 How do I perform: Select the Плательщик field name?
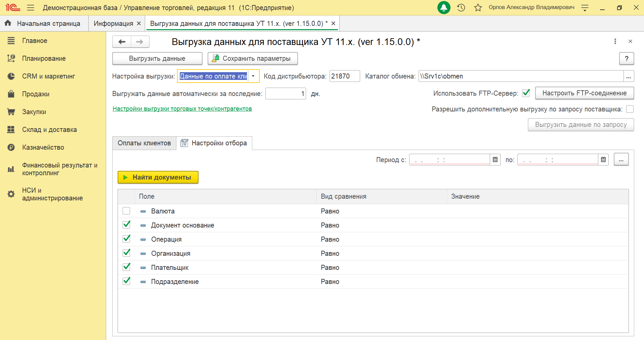(170, 268)
